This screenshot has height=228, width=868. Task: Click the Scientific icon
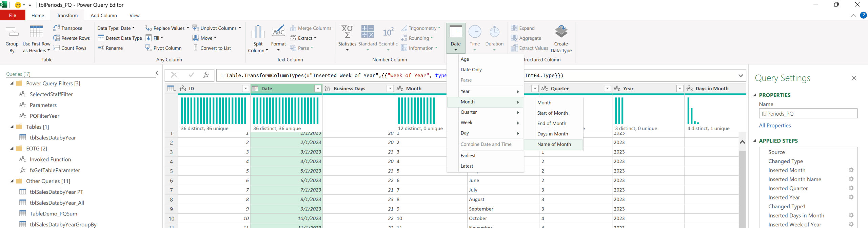point(388,32)
